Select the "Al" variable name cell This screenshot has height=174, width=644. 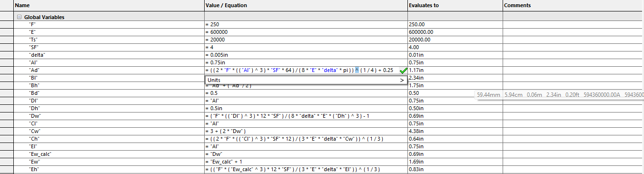[109, 62]
